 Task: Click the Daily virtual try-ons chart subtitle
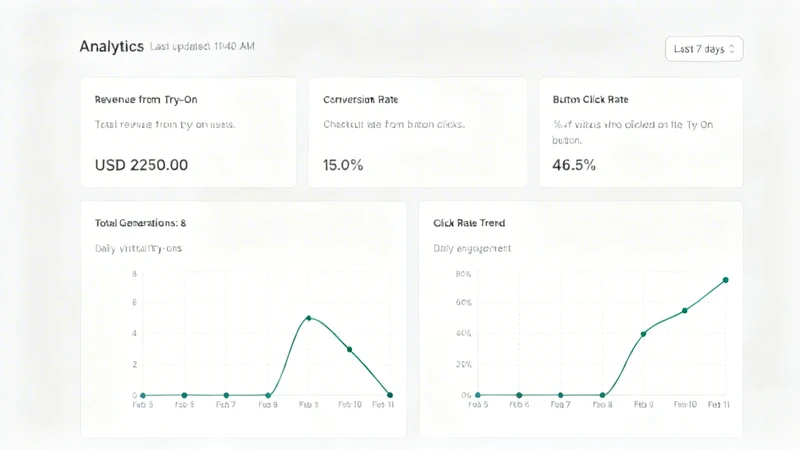[138, 248]
